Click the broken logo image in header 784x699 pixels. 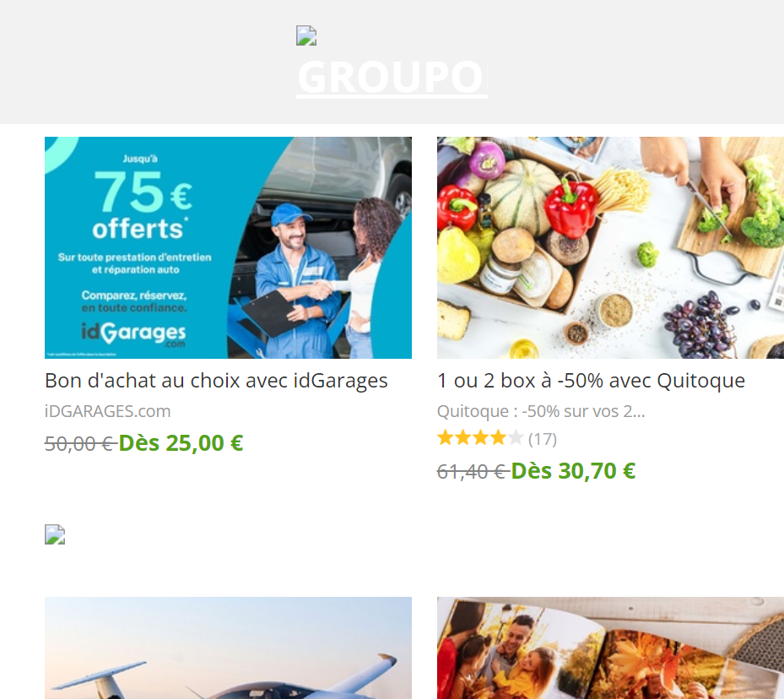(306, 35)
